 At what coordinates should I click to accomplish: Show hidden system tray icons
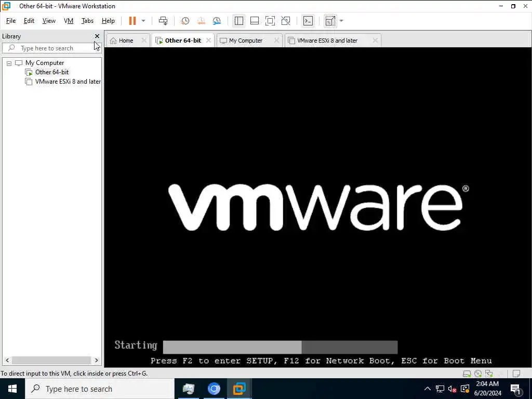point(428,389)
